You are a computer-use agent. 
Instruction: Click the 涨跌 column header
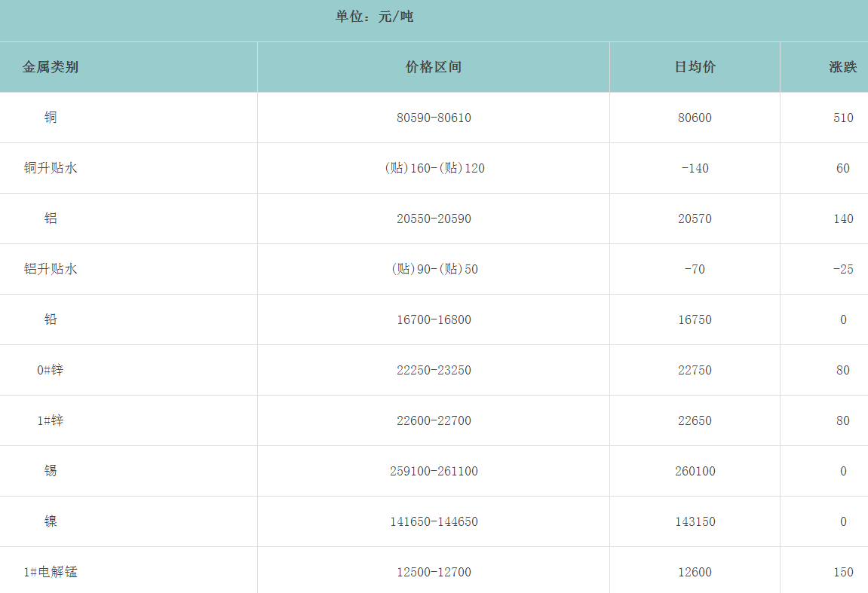[x=842, y=67]
